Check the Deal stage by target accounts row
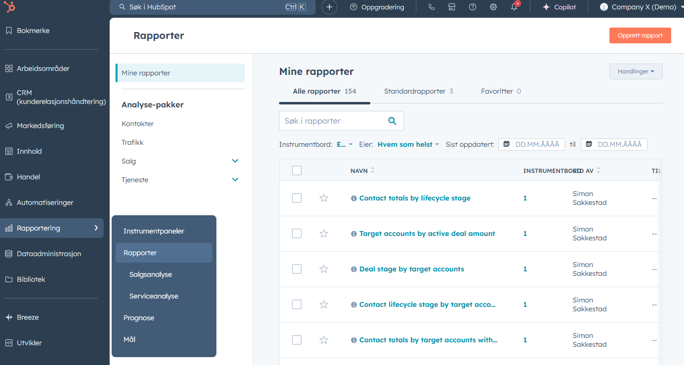This screenshot has width=684, height=365. click(x=297, y=269)
